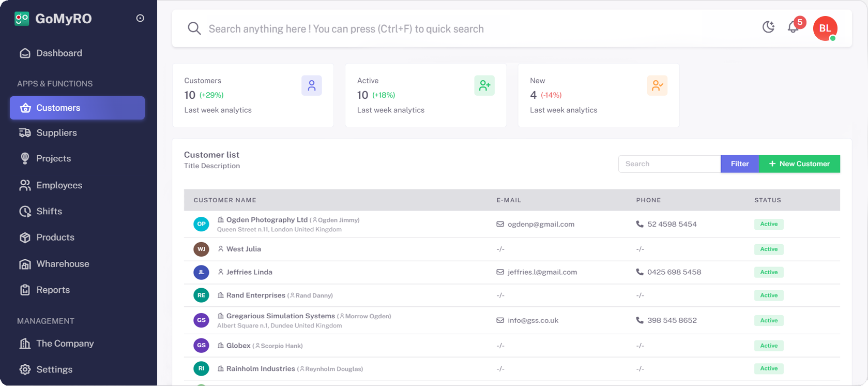Open Settings from Management section
Screen dimensions: 868x386
(54, 369)
